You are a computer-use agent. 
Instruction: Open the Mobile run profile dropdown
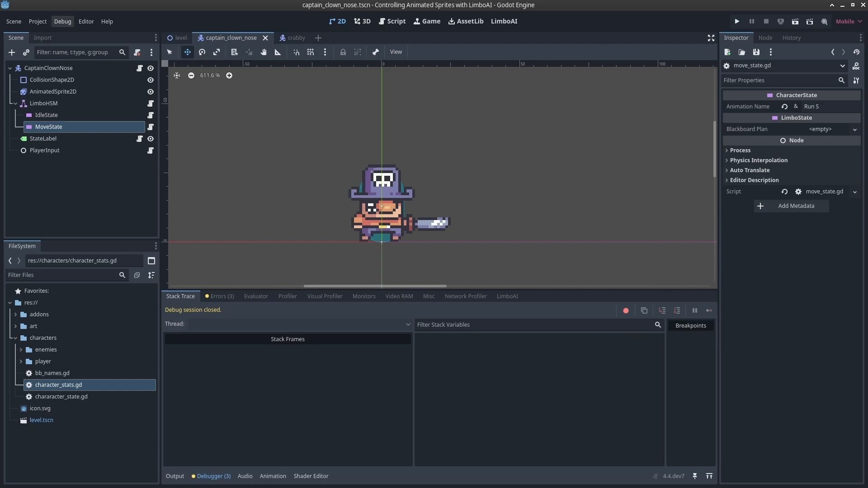pos(849,21)
